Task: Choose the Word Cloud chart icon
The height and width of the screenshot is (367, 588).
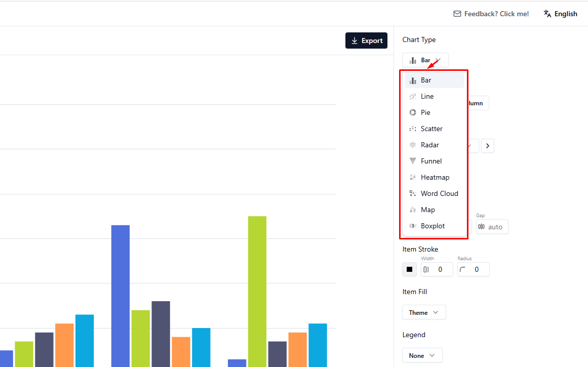Action: point(413,193)
